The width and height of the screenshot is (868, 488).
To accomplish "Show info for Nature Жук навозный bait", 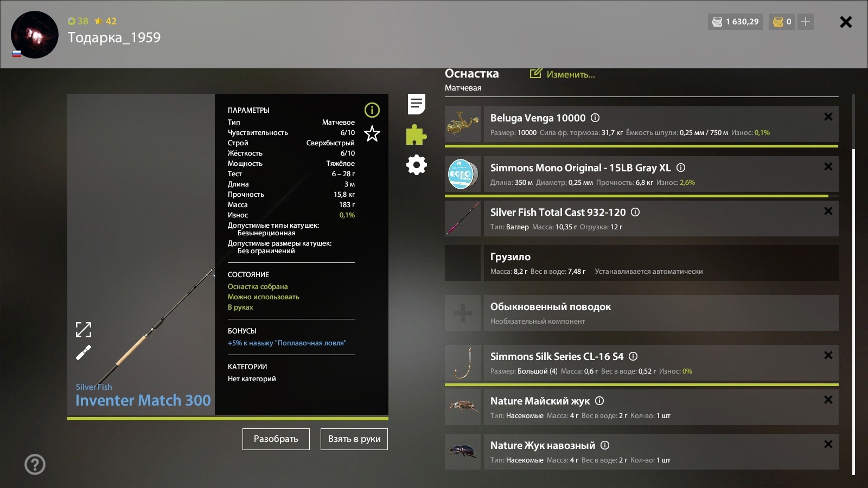I will click(605, 445).
